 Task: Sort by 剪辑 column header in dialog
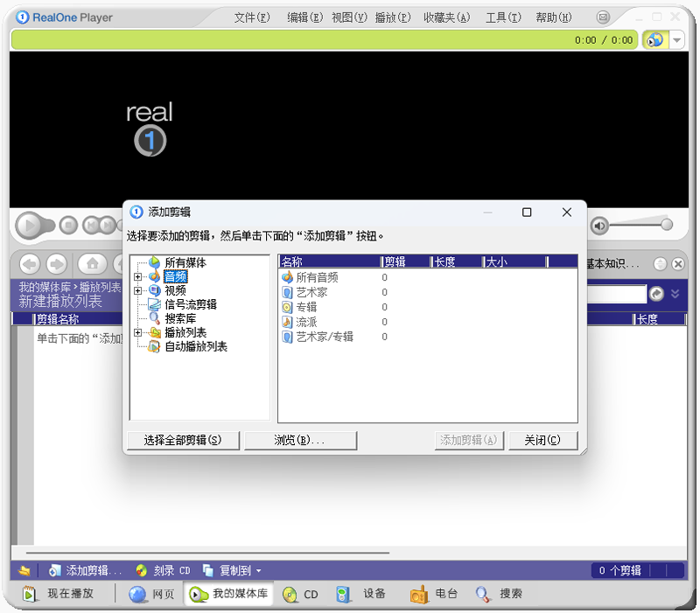pos(407,261)
